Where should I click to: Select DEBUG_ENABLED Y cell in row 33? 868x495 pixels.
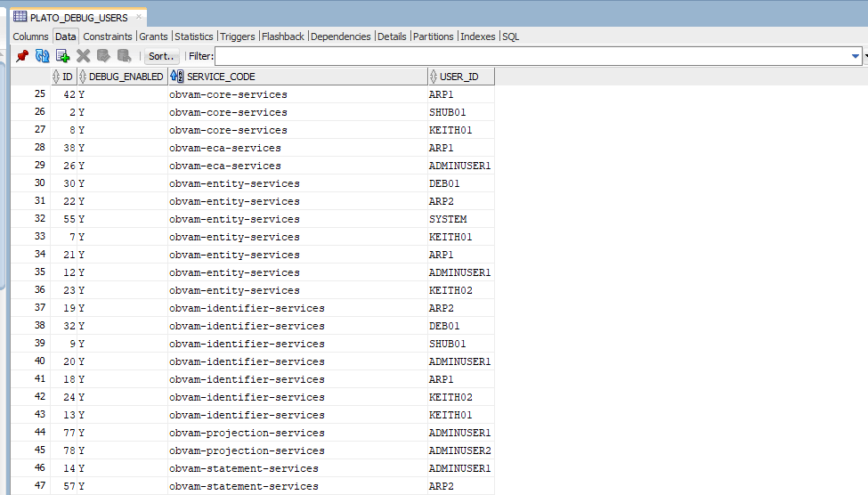tap(122, 237)
